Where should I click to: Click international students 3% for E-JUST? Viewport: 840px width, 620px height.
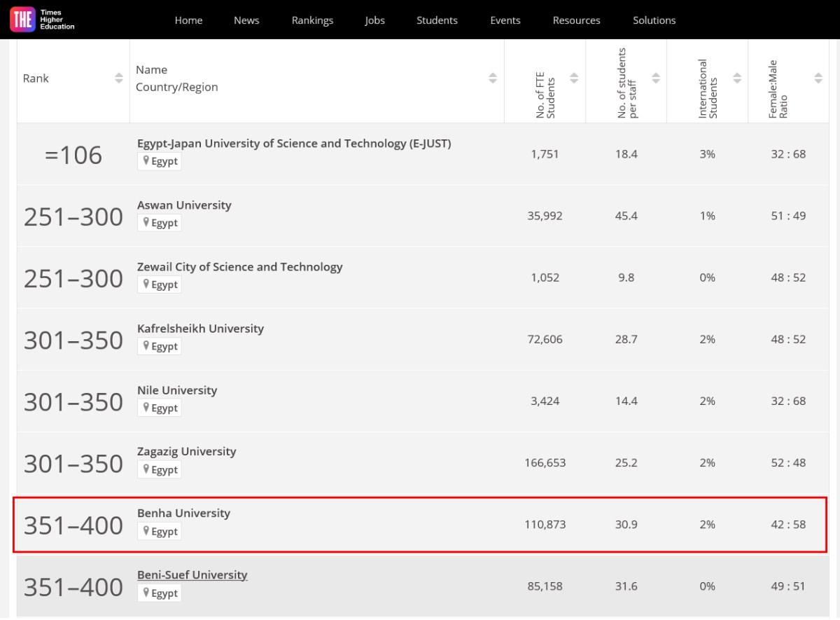click(x=708, y=154)
